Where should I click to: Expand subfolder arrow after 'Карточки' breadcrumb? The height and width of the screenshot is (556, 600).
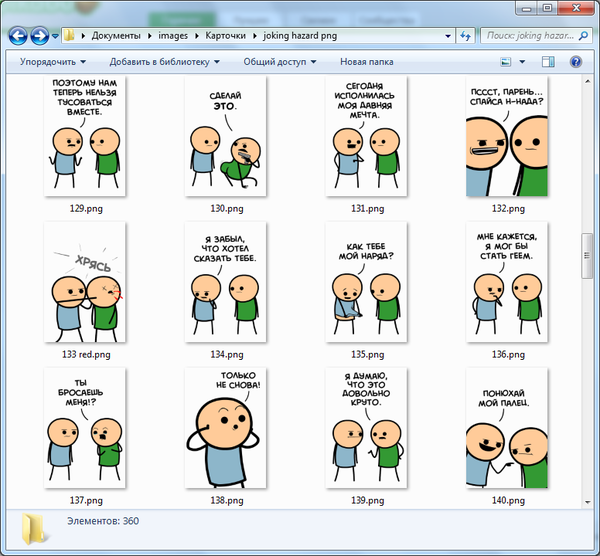[254, 36]
